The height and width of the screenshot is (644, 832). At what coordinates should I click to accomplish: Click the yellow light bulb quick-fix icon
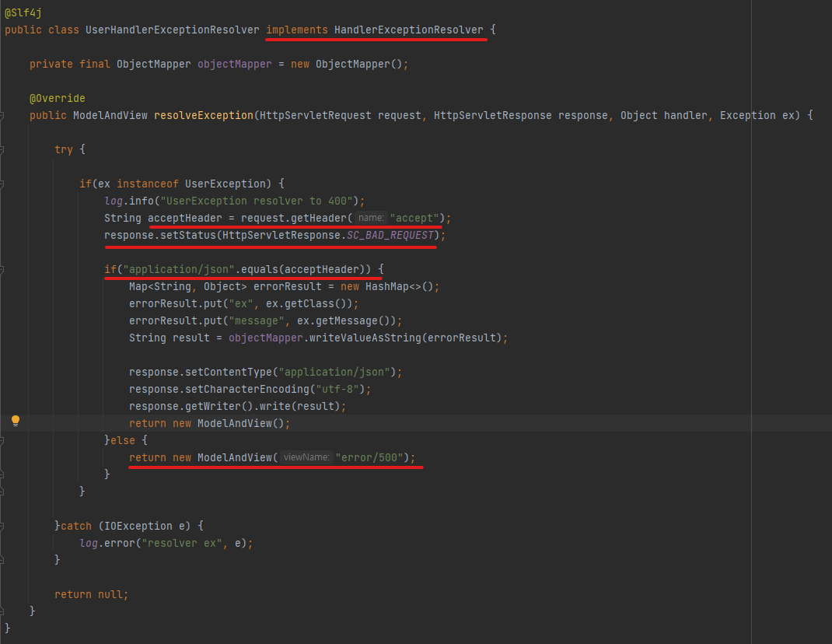(16, 421)
